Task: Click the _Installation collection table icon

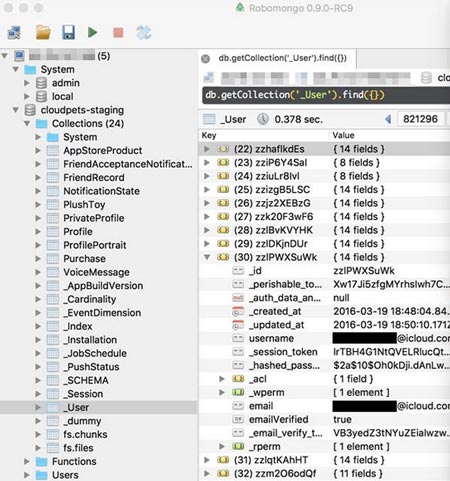Action: pyautogui.click(x=53, y=340)
